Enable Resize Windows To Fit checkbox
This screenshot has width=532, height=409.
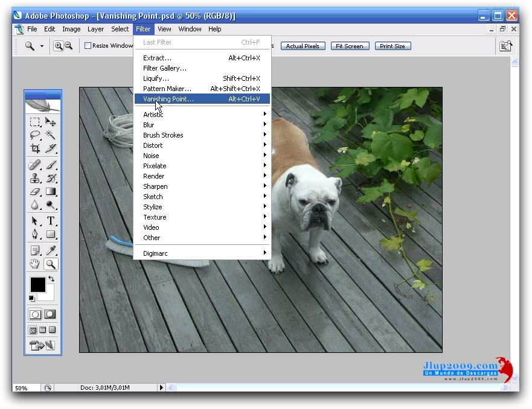(88, 46)
